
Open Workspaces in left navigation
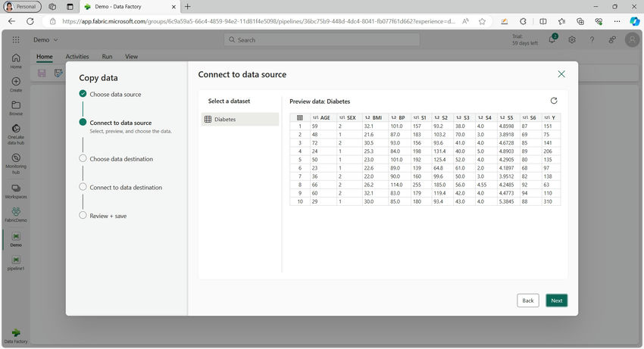tap(16, 192)
